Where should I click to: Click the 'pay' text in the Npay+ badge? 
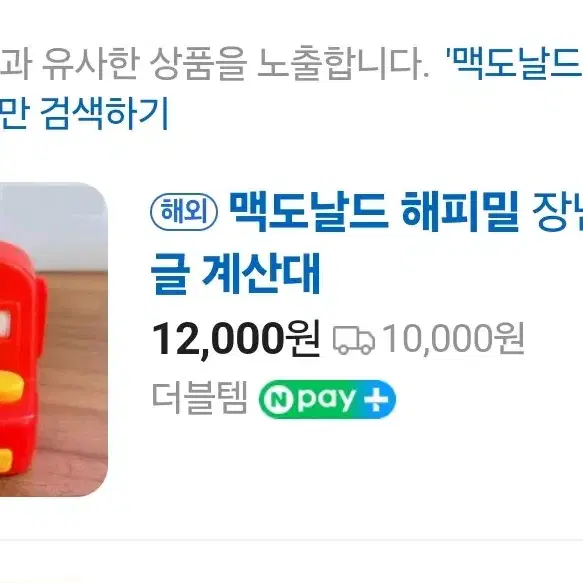click(x=327, y=399)
